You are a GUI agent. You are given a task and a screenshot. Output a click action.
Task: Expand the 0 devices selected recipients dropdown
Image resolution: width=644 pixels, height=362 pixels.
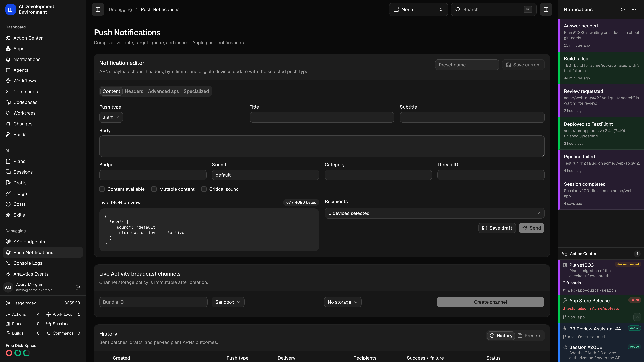[x=435, y=213]
